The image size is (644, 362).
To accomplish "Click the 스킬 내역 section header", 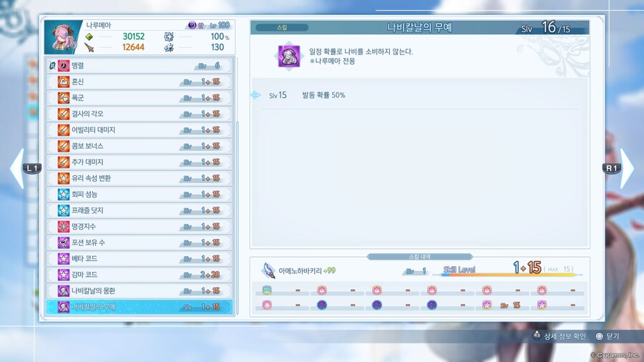I will (x=420, y=257).
